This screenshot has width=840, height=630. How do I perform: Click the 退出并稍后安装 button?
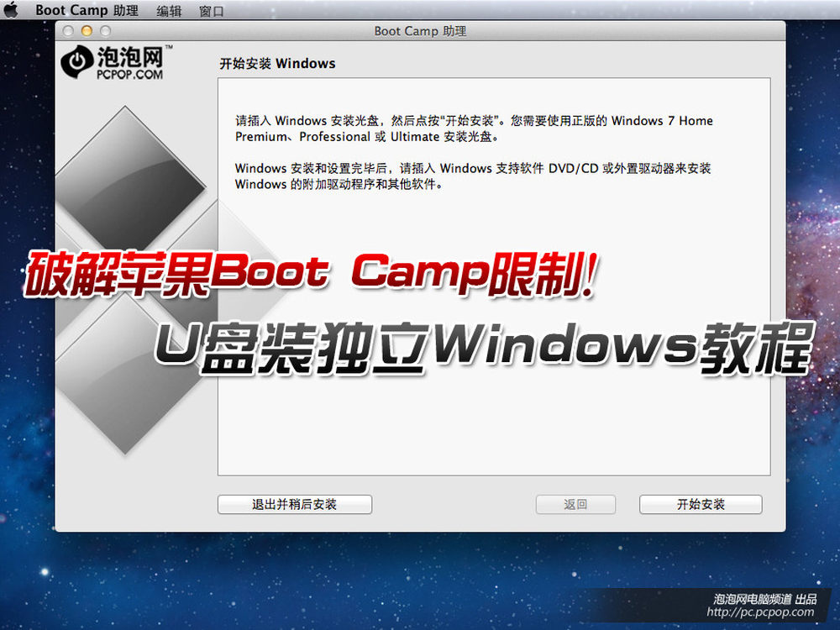[x=295, y=504]
